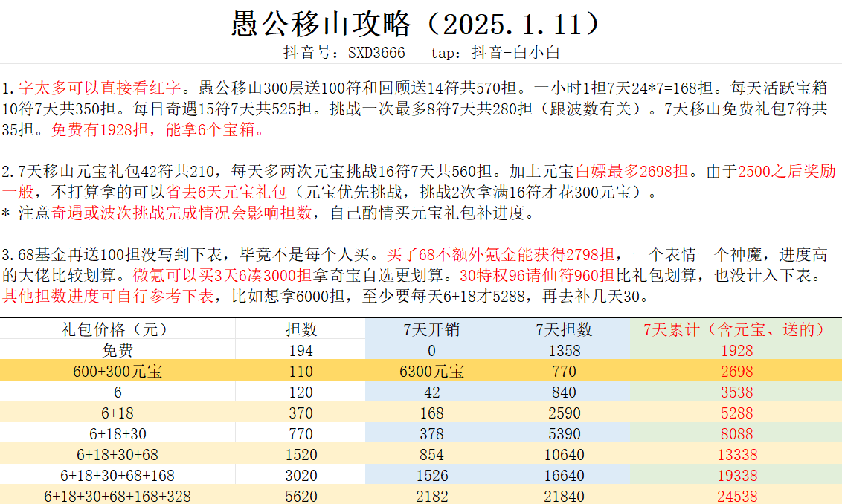The image size is (842, 504).
Task: Click the 免费 cell in price column
Action: click(118, 350)
